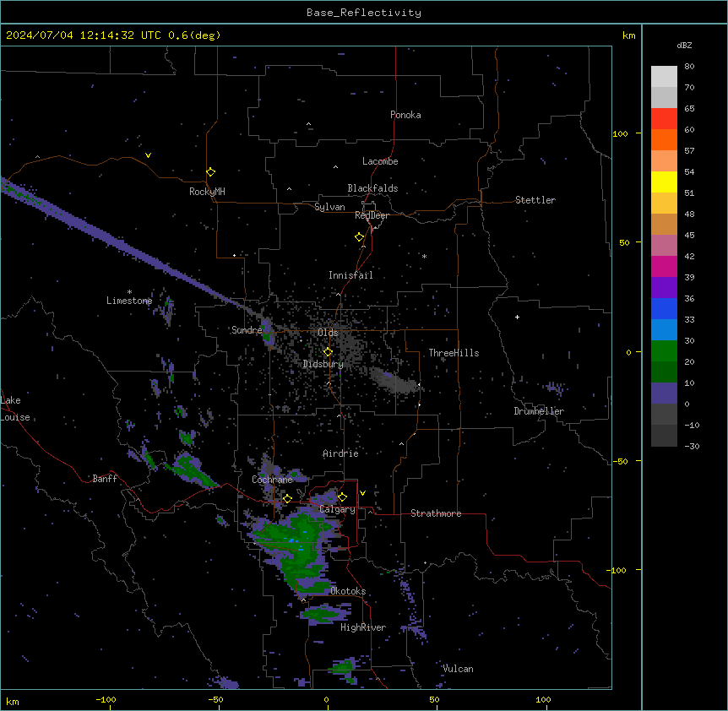Select the blue 33-36 dBZ legend swatch
This screenshot has width=728, height=711.
[664, 309]
